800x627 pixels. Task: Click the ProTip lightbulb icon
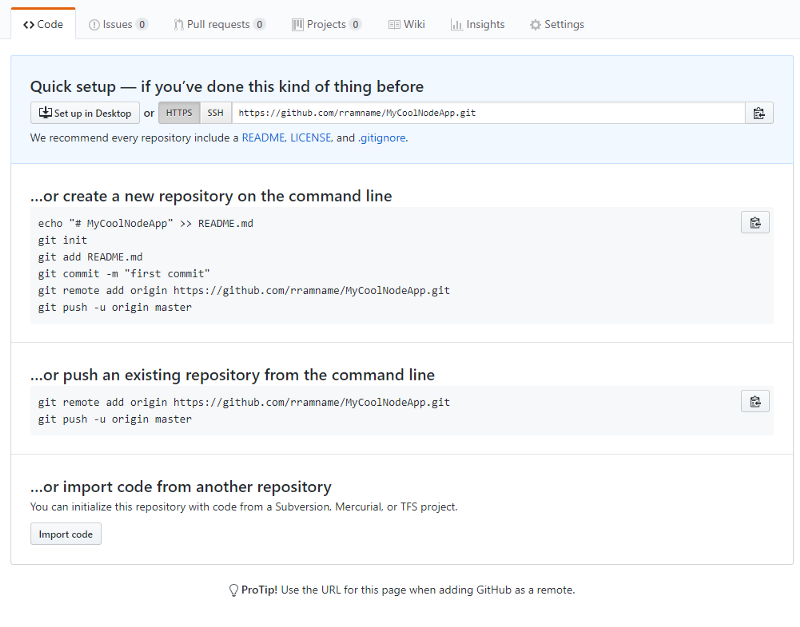pos(233,590)
